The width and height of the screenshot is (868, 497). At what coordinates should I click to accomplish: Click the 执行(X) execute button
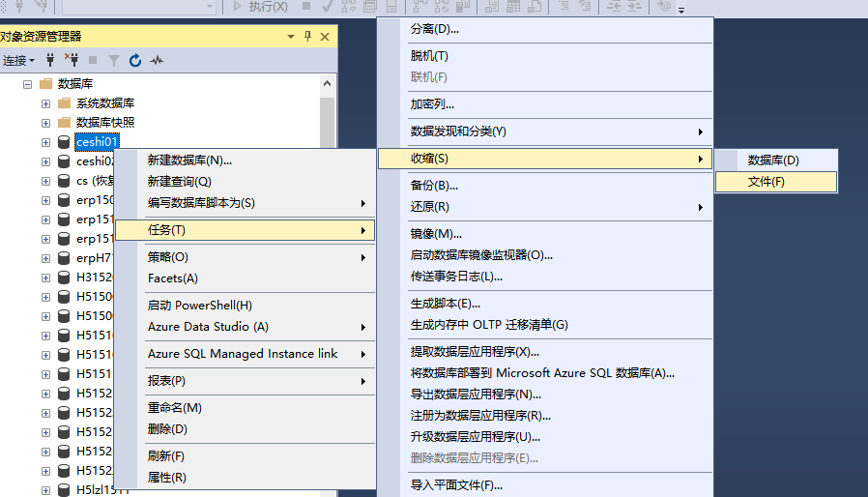pos(259,7)
